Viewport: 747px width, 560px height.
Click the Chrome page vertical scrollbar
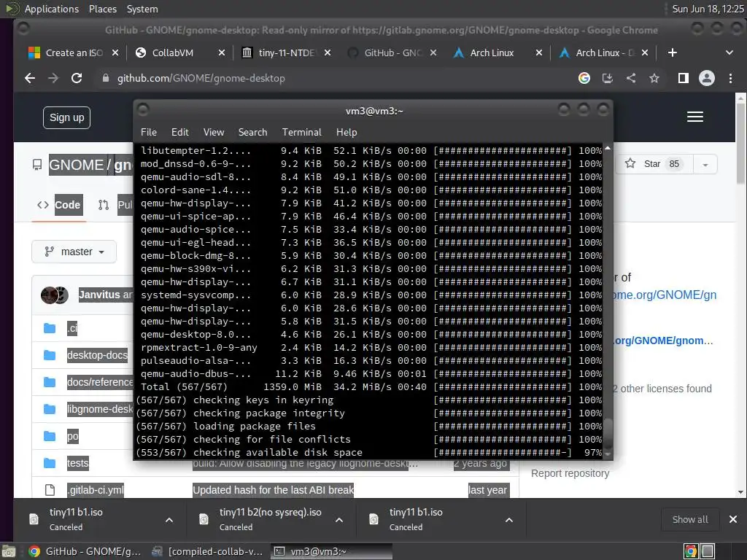(740, 143)
